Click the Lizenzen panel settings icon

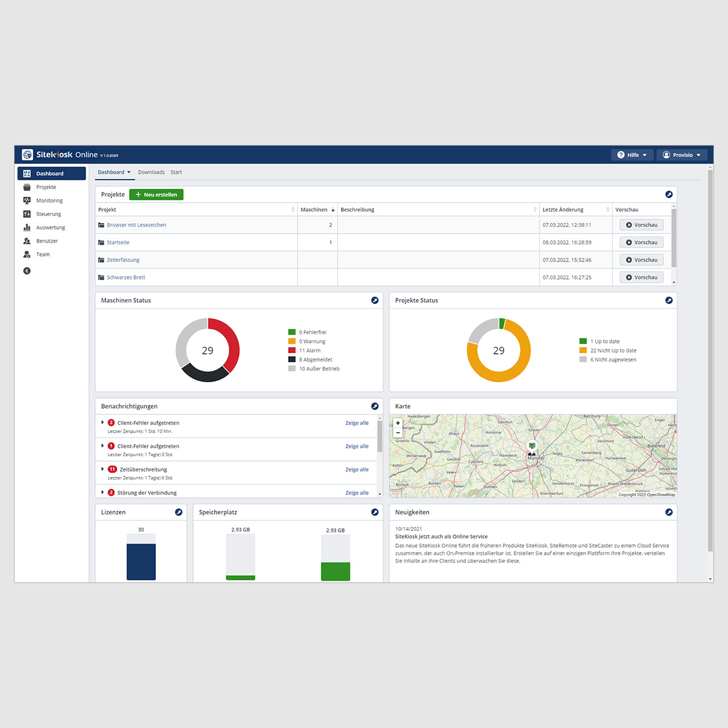click(x=178, y=512)
